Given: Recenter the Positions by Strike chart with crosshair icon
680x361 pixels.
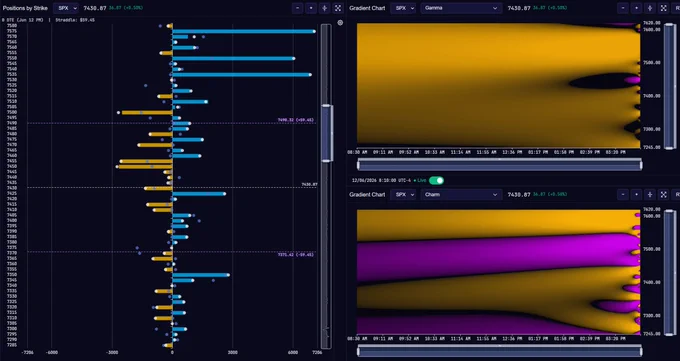Looking at the screenshot, I should [x=324, y=8].
